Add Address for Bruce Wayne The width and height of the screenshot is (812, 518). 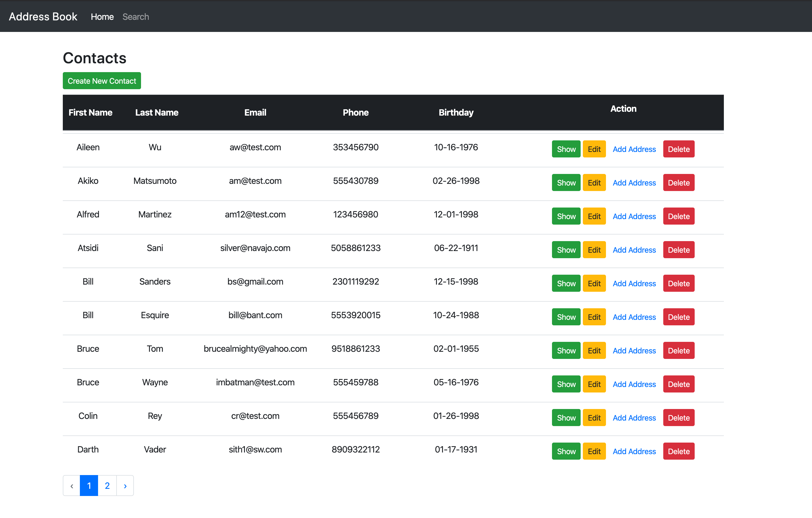634,384
